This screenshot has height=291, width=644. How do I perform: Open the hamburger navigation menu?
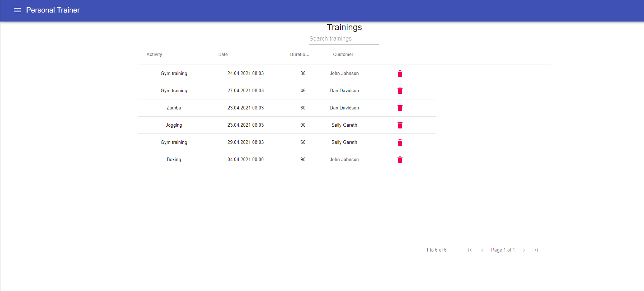(x=17, y=10)
